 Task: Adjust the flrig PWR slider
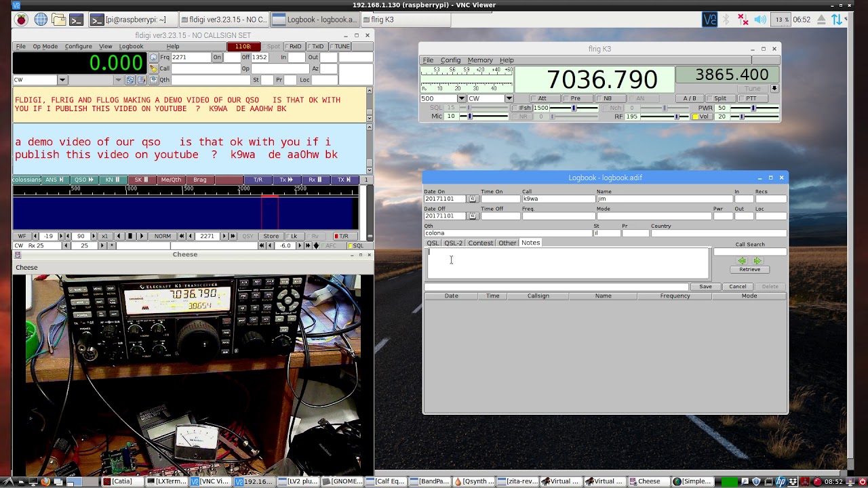pos(755,108)
